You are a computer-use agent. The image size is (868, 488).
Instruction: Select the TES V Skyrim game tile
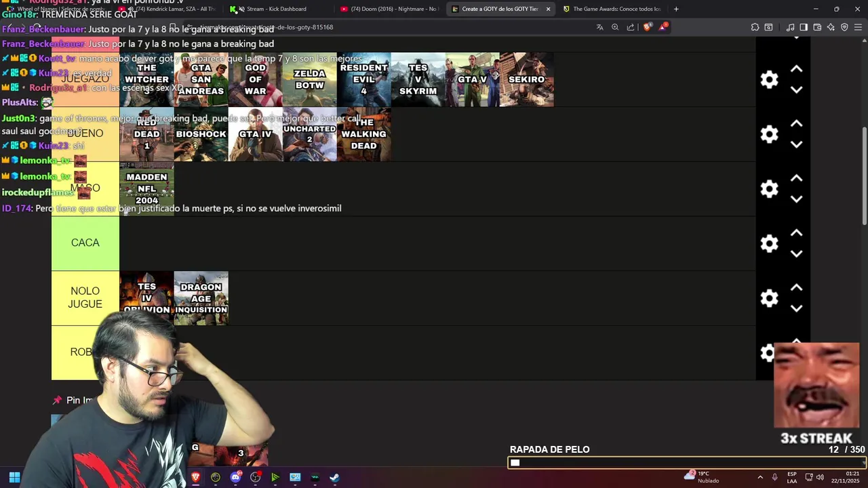pyautogui.click(x=418, y=79)
